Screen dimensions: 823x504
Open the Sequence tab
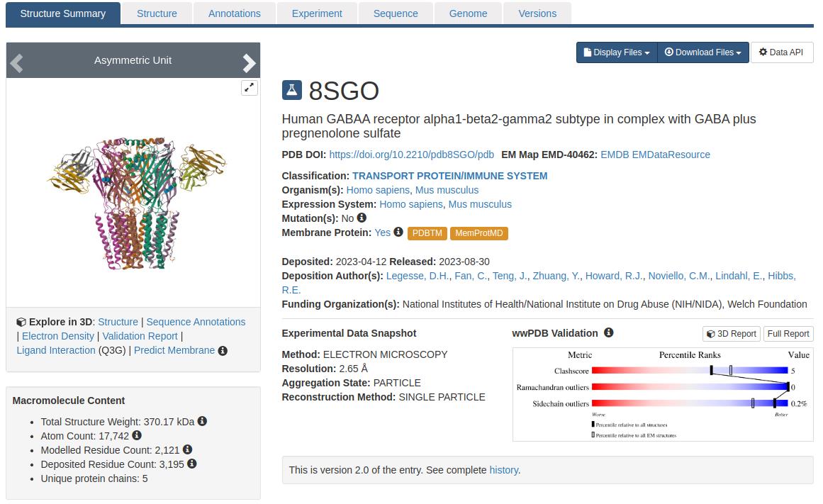coord(396,13)
